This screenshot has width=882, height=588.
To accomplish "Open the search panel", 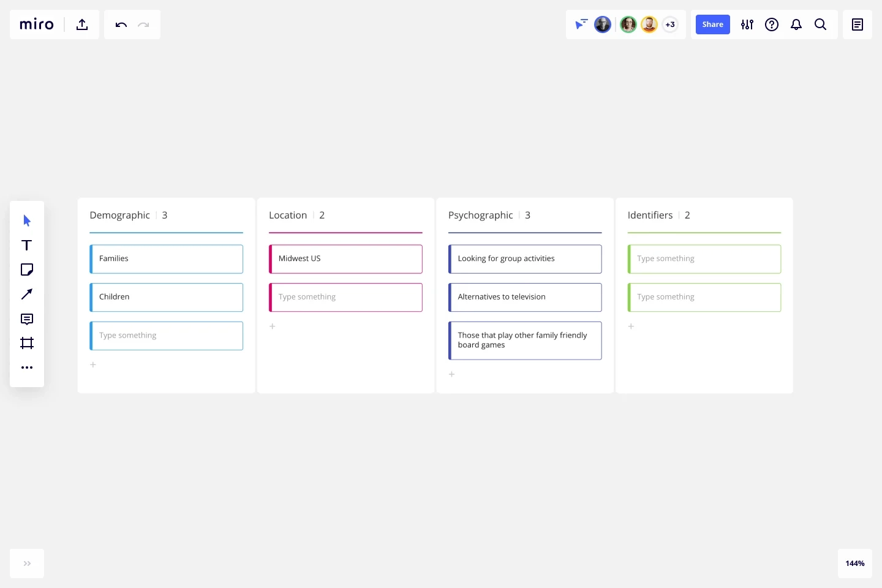I will pos(821,24).
